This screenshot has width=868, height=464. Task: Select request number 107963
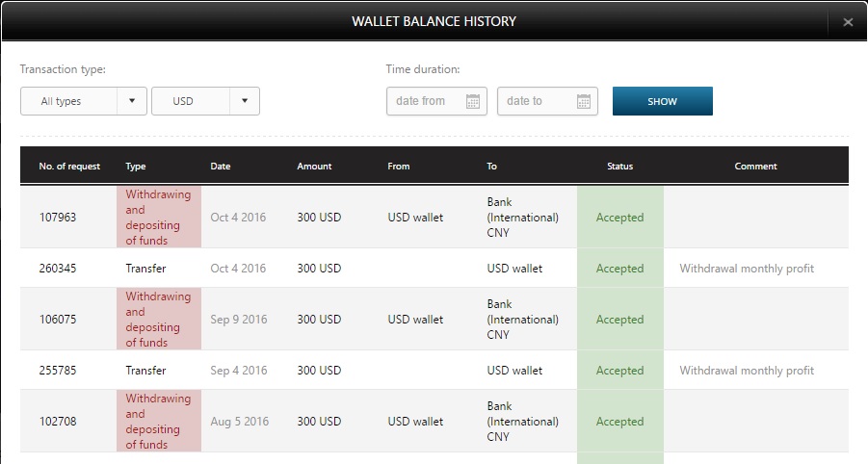click(x=58, y=218)
